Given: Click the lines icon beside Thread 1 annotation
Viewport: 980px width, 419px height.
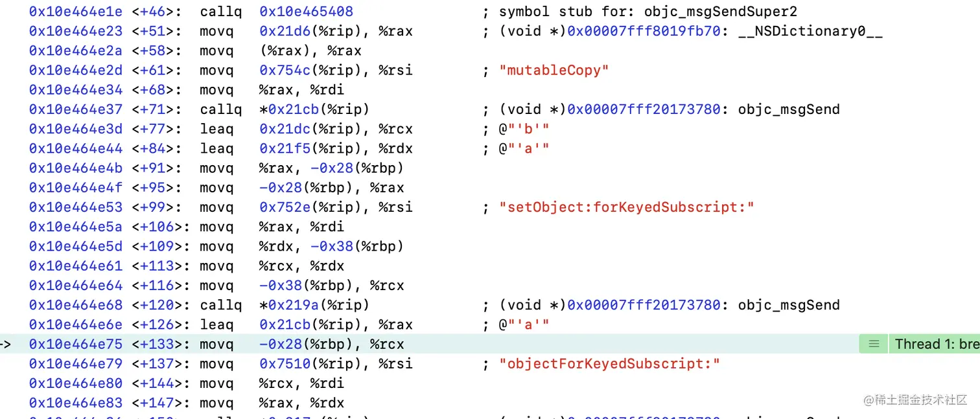Looking at the screenshot, I should point(874,344).
